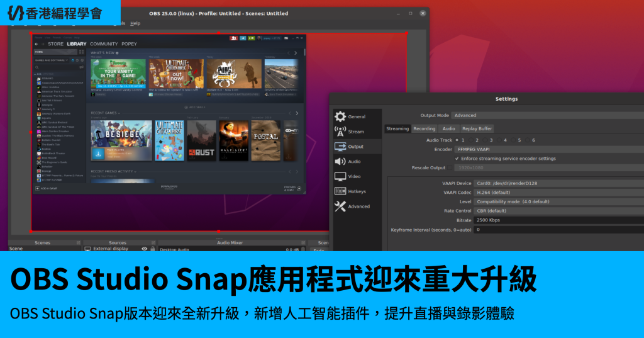Click the Postal game cover in Steam
The image size is (644, 338).
pyautogui.click(x=266, y=140)
